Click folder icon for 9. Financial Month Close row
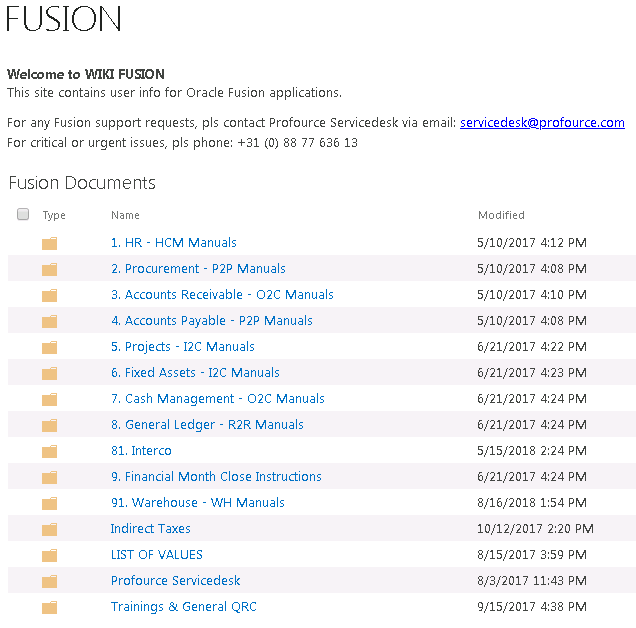The height and width of the screenshot is (628, 636). pyautogui.click(x=49, y=477)
